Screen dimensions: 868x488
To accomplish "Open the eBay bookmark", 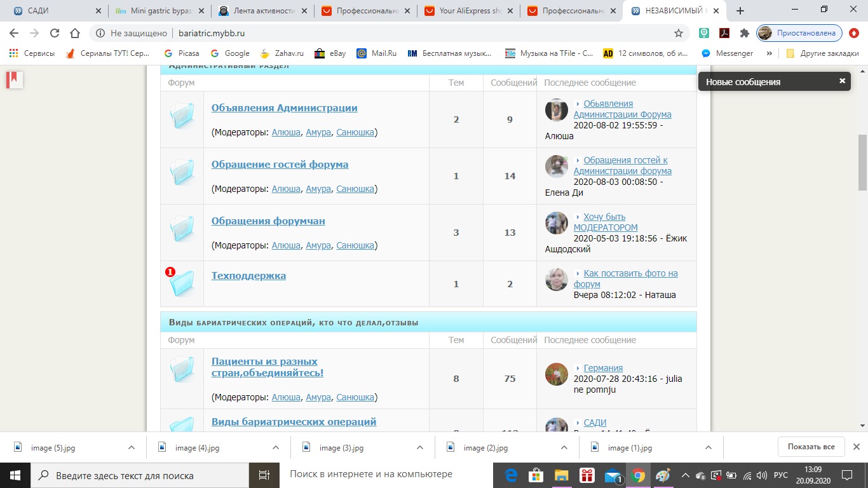I will pyautogui.click(x=330, y=53).
